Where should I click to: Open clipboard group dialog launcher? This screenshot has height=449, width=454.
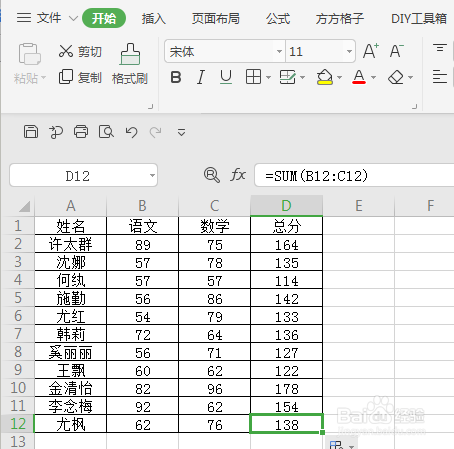tap(151, 106)
